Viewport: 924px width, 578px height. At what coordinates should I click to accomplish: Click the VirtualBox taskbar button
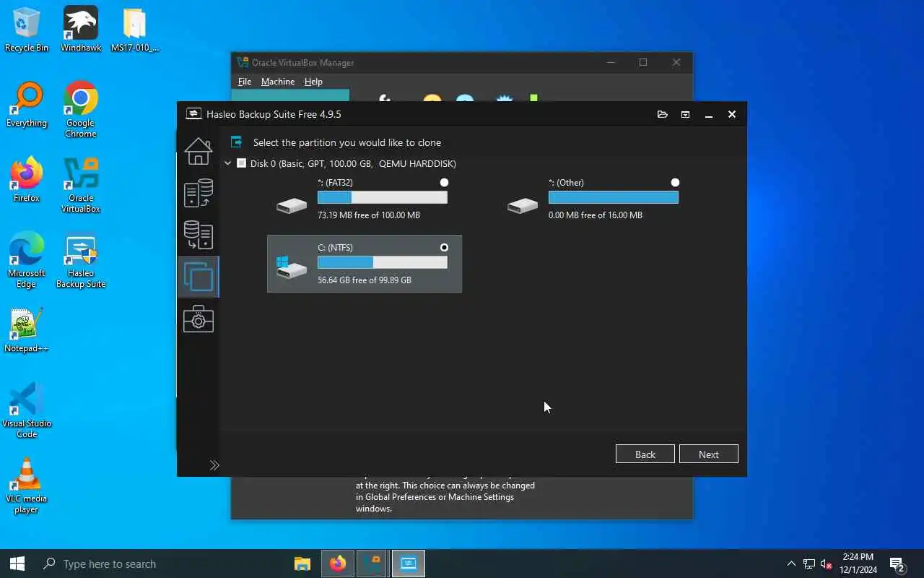click(373, 564)
